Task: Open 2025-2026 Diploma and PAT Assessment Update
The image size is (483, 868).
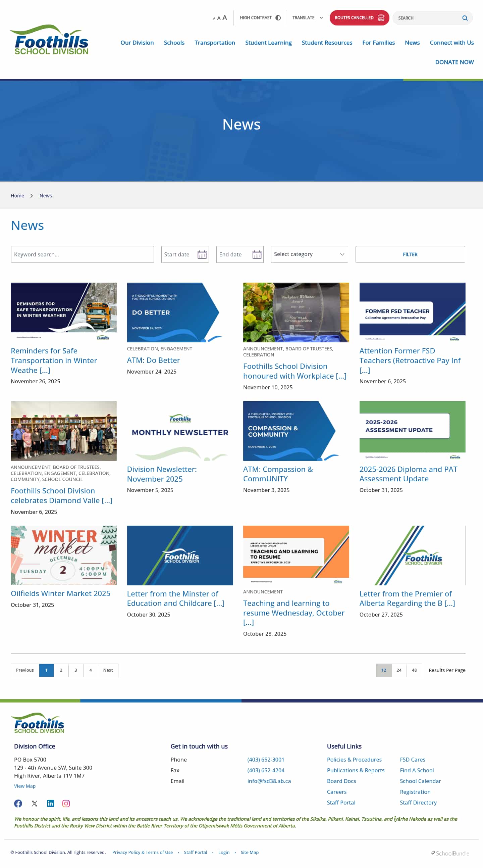Action: point(408,474)
